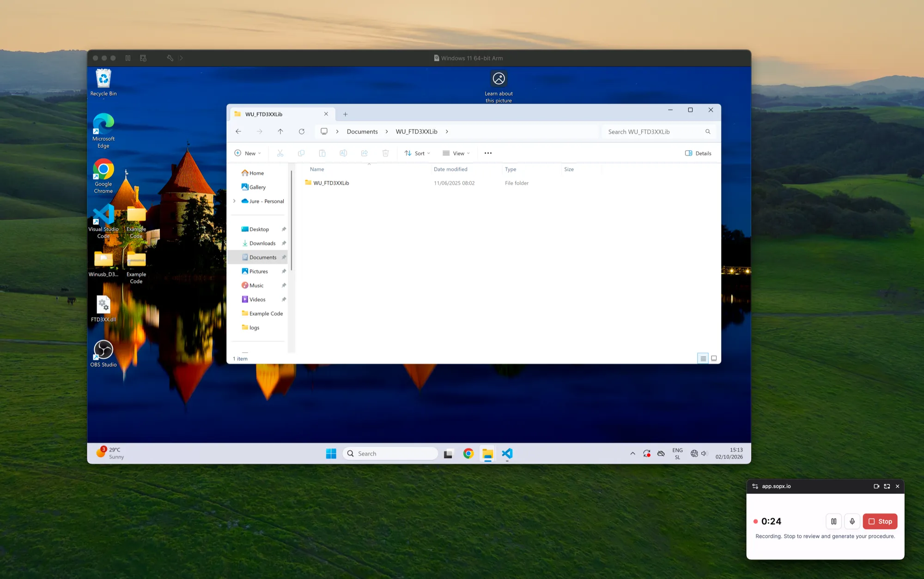Click the Copy icon in Explorer toolbar

pyautogui.click(x=301, y=153)
